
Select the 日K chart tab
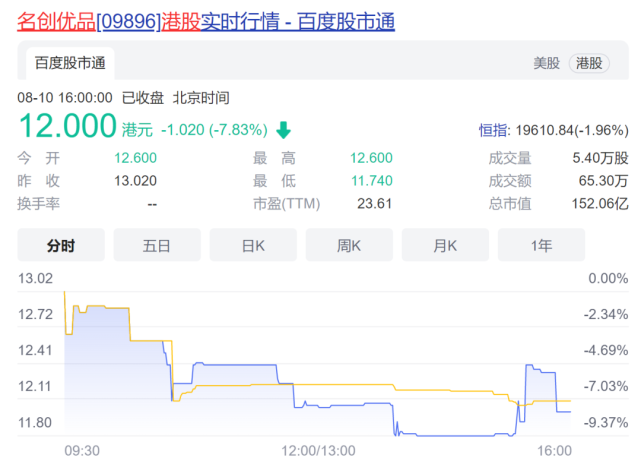pyautogui.click(x=253, y=245)
